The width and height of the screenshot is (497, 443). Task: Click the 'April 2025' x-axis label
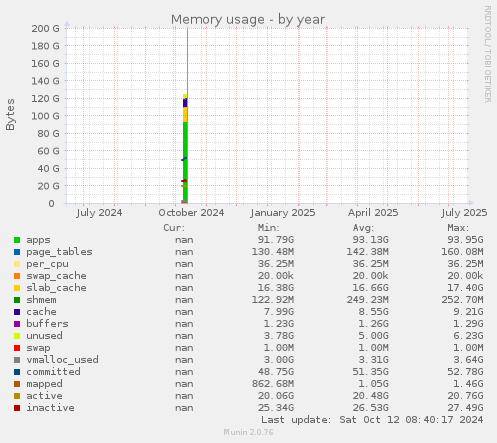tap(373, 213)
